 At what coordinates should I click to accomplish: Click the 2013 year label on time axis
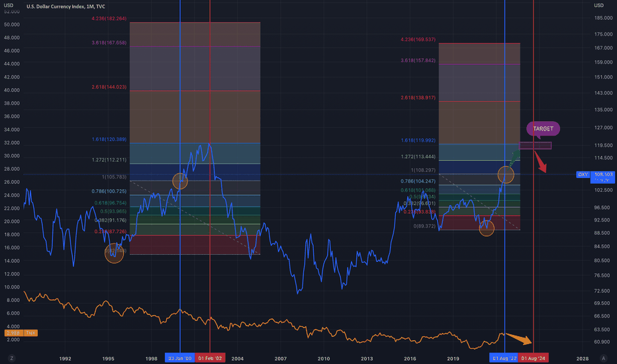point(367,359)
